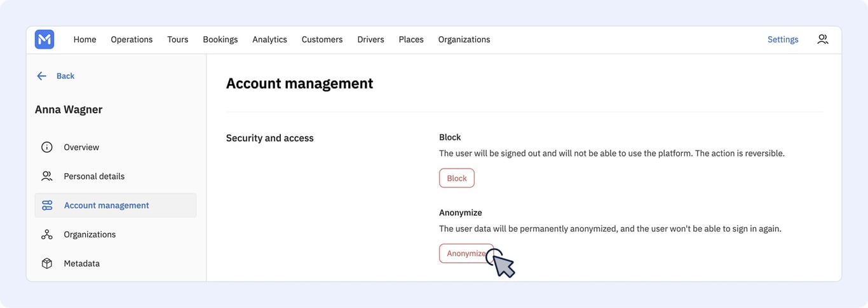Click the bold Block section title

tap(450, 137)
